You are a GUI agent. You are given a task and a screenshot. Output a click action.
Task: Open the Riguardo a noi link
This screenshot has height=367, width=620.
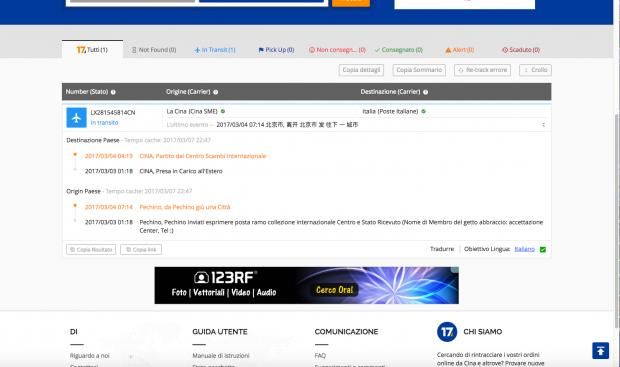pyautogui.click(x=90, y=356)
